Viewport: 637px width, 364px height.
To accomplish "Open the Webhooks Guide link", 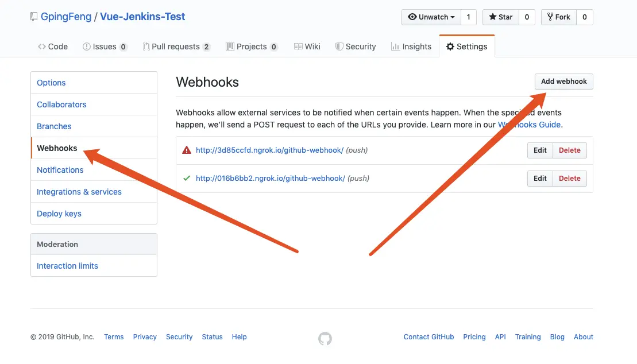I will [530, 125].
